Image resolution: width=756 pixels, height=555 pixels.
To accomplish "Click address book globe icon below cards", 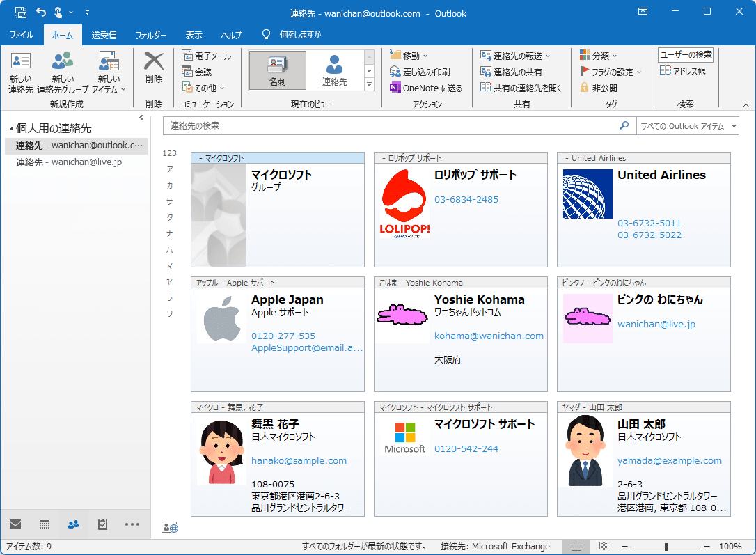I will click(x=170, y=528).
